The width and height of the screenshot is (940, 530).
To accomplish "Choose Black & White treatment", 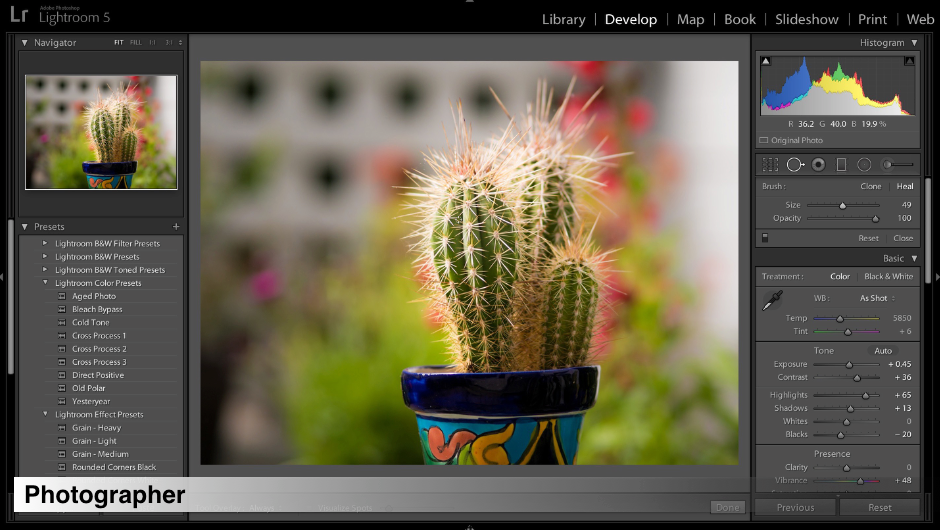I will point(888,276).
